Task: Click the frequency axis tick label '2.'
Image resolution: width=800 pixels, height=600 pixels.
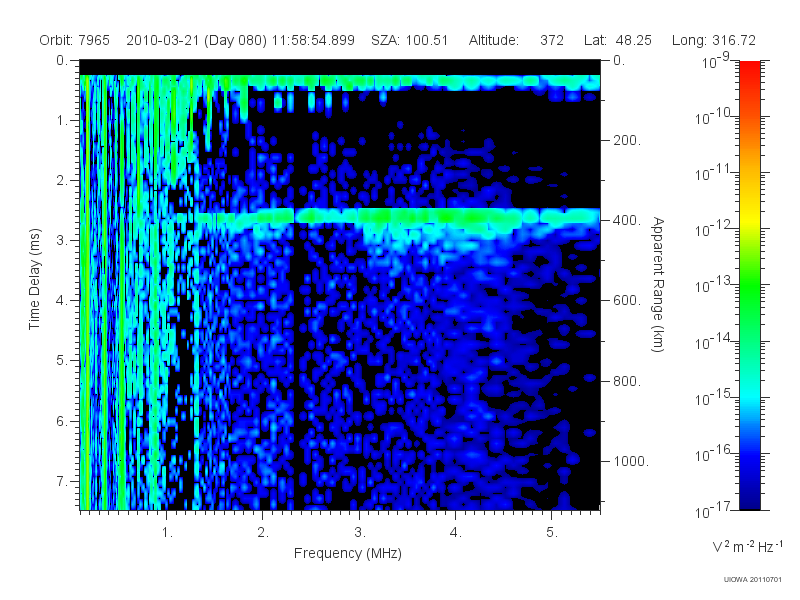Action: tap(263, 533)
